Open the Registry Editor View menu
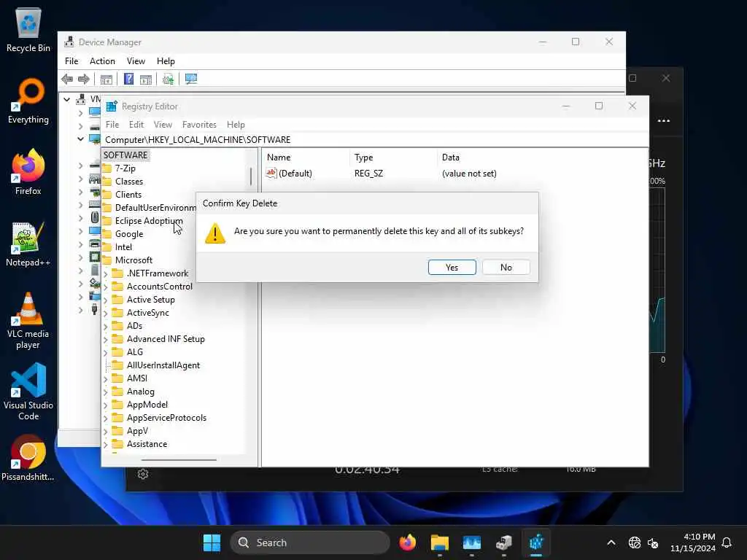This screenshot has width=747, height=560. 163,124
